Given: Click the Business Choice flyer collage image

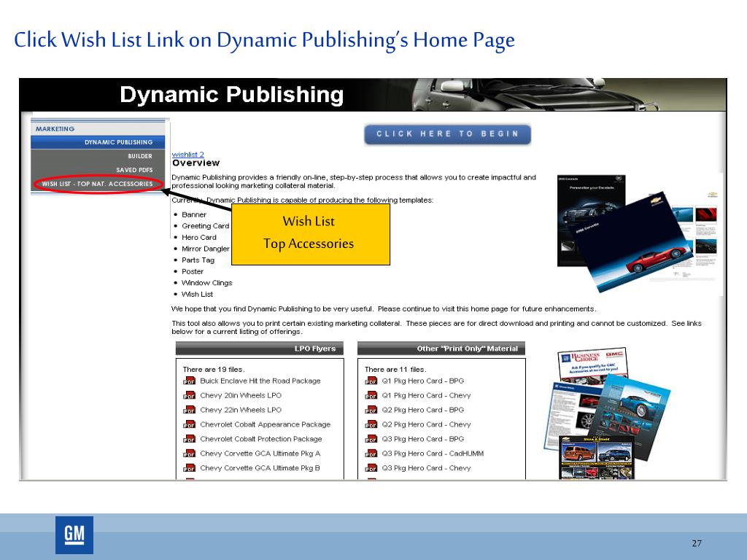Looking at the screenshot, I should pos(607,413).
